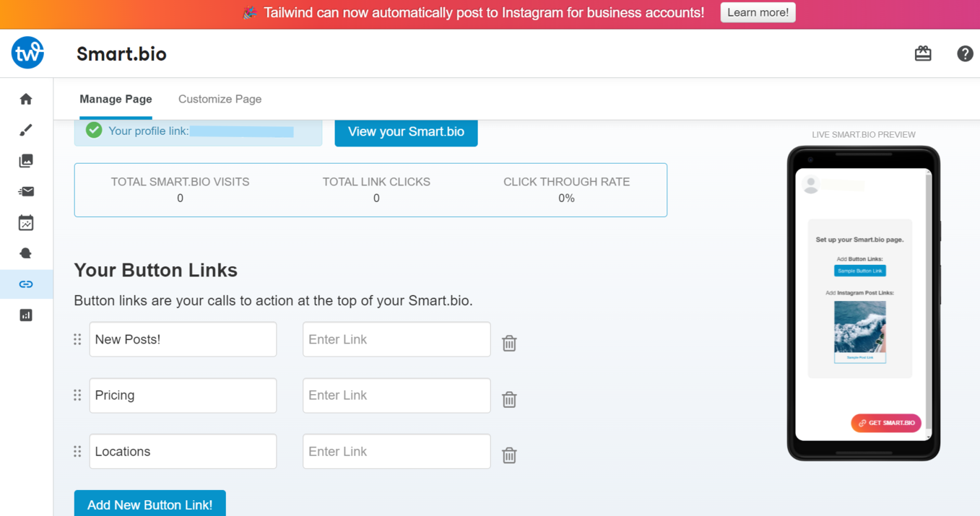The width and height of the screenshot is (980, 516).
Task: Click the View your Smart.bio button
Action: pos(406,131)
